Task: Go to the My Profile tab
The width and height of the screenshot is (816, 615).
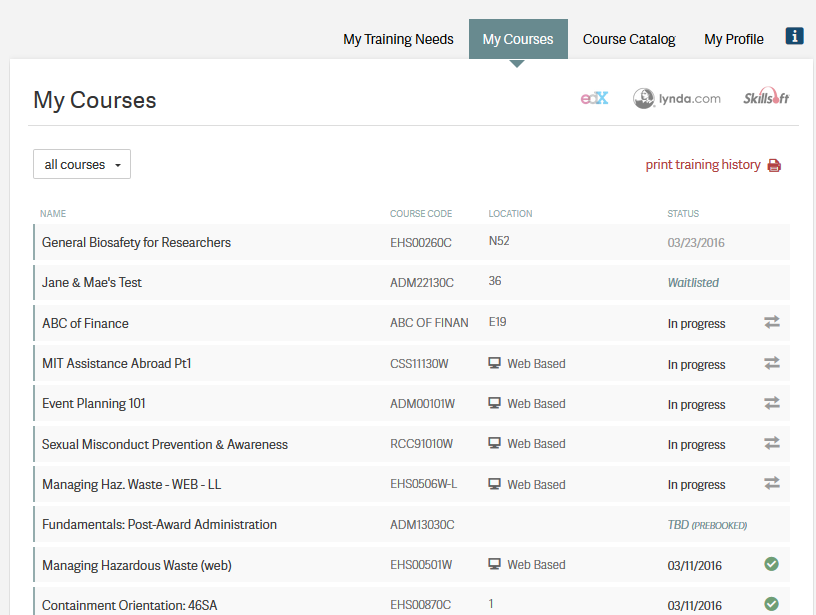Action: point(734,39)
